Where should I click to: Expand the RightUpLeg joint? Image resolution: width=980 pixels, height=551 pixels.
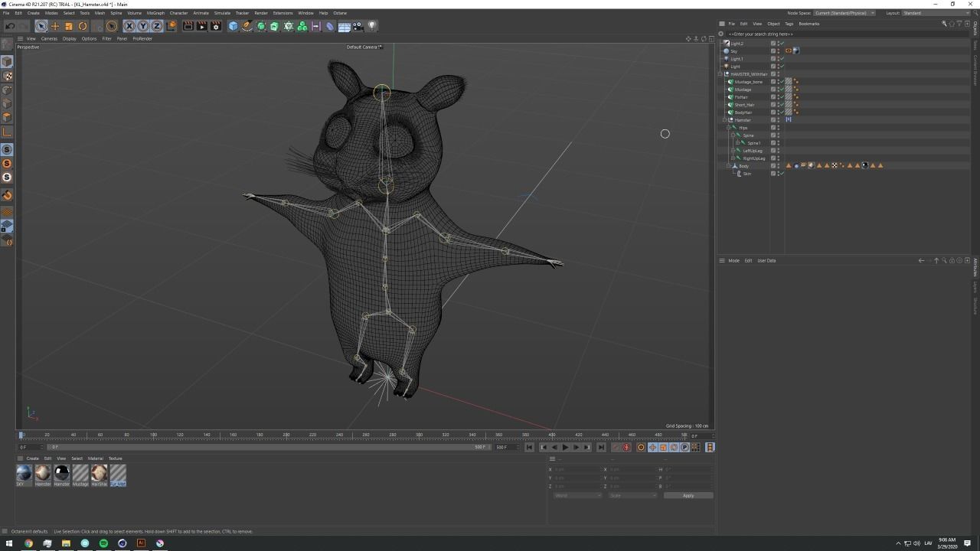point(733,158)
